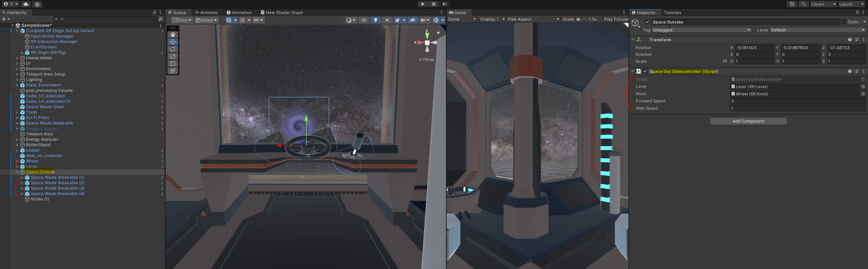Click the Forward Speed input field
This screenshot has height=269, width=868.
pyautogui.click(x=797, y=101)
